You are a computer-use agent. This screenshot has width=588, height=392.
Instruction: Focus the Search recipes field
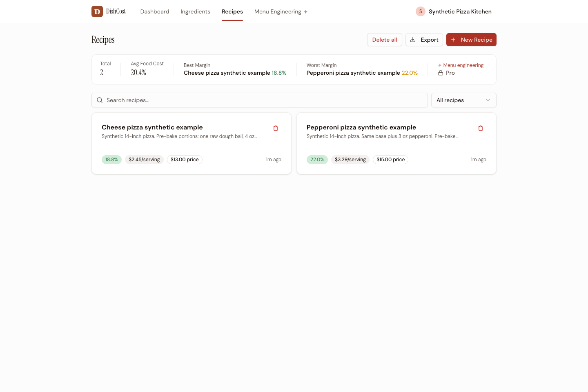click(x=260, y=100)
